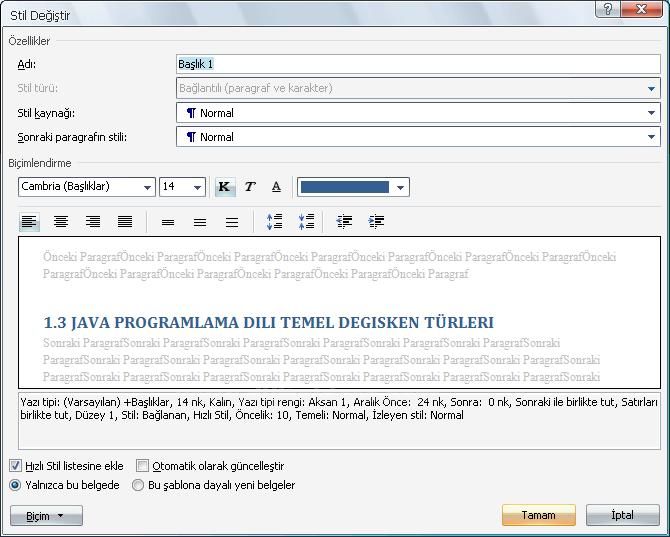Image resolution: width=670 pixels, height=537 pixels.
Task: Center align the text
Action: coord(61,222)
